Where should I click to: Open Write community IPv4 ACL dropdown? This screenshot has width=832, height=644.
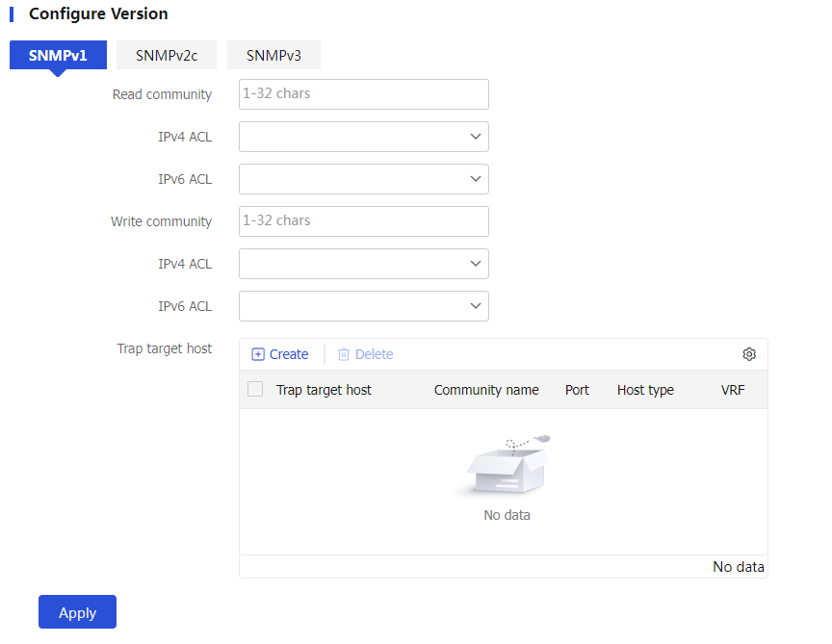click(x=363, y=264)
